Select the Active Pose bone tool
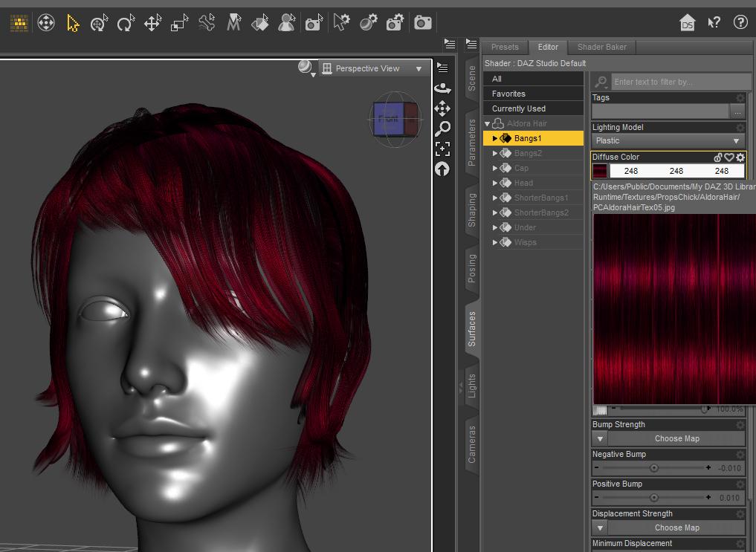Screen dimensions: 756x552 (x=207, y=23)
